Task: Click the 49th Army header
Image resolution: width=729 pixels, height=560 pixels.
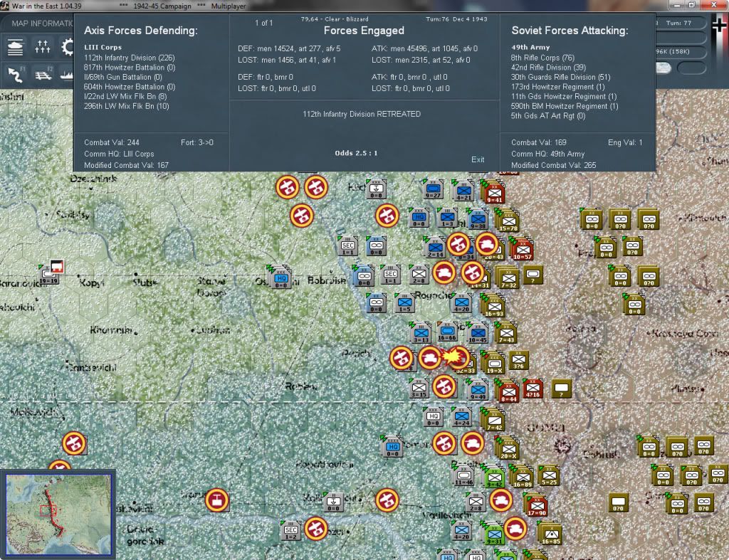Action: [530, 48]
